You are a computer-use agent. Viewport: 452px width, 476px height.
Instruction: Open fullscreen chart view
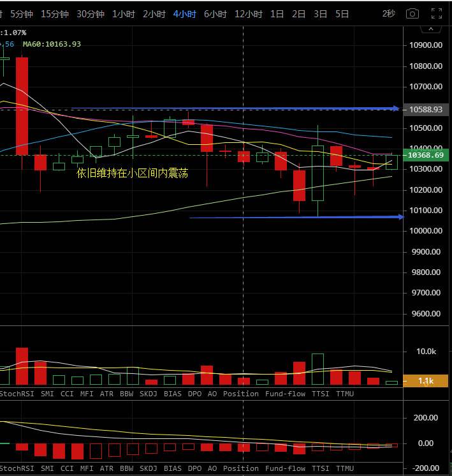437,13
